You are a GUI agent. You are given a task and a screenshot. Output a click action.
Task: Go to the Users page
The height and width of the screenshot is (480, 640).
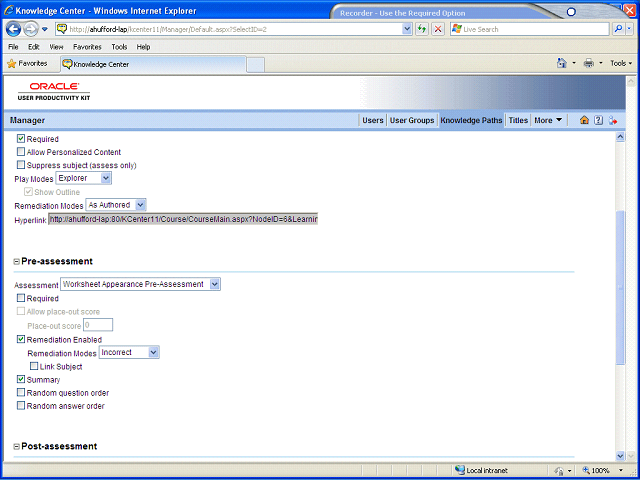(373, 120)
